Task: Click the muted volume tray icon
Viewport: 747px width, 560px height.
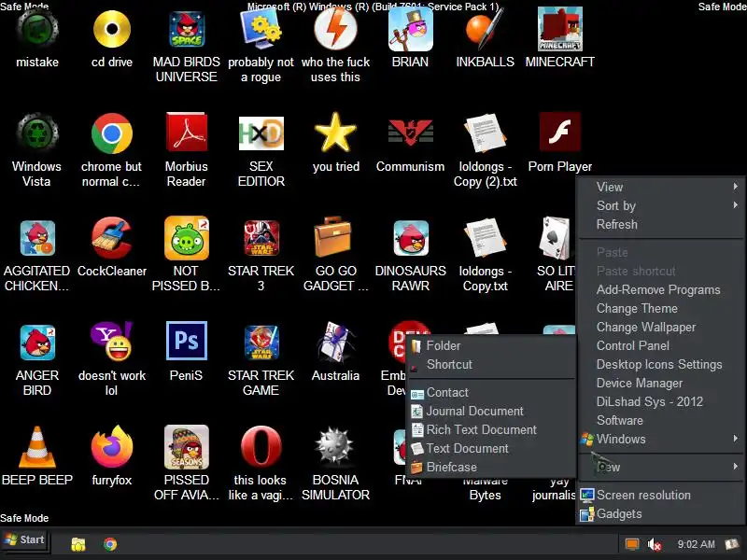Action: [x=655, y=544]
